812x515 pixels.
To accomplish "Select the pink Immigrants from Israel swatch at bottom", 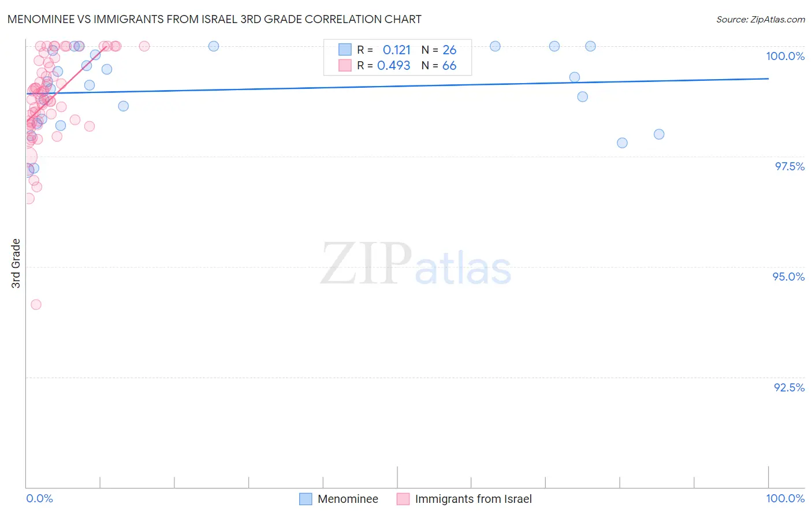I will pos(403,499).
